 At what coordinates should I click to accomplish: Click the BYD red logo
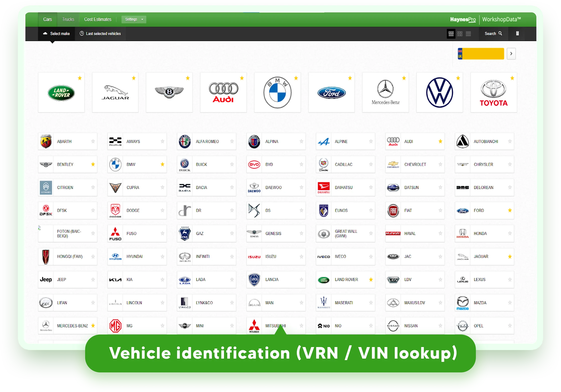coord(254,164)
